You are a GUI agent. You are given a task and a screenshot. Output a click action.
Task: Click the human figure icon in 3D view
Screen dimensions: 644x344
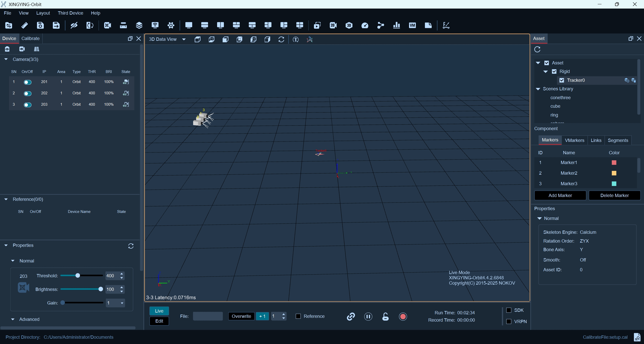296,40
